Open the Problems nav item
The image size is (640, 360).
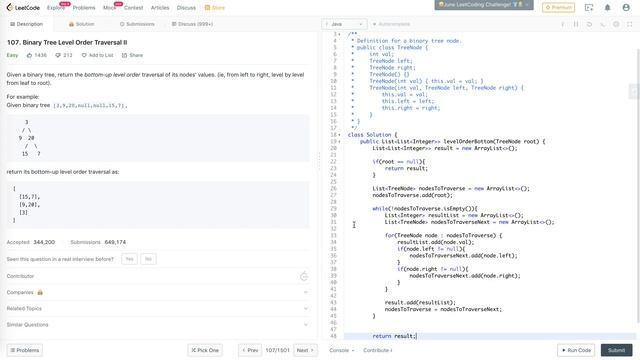coord(84,8)
